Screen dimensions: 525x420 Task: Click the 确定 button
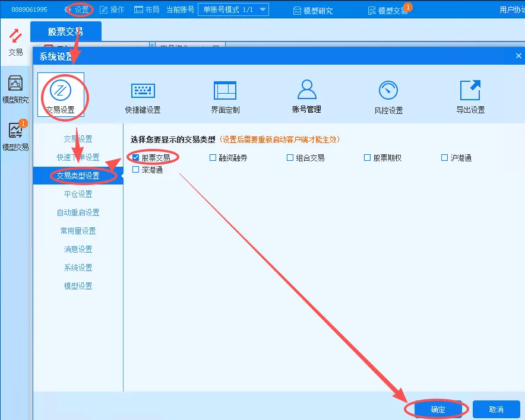pos(438,409)
